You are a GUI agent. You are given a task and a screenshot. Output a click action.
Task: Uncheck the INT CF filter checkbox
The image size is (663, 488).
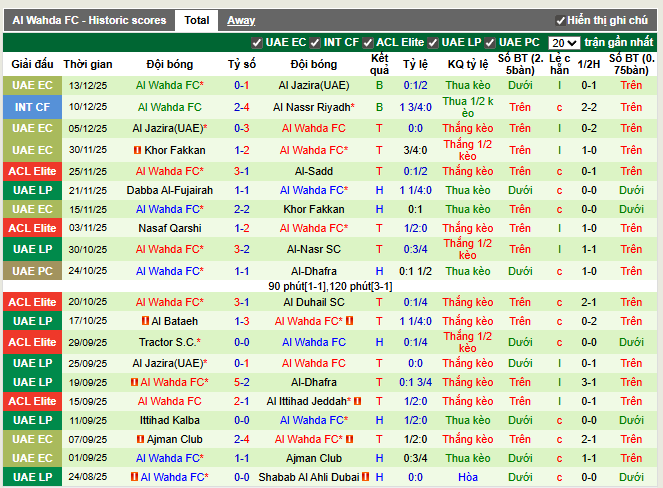[315, 43]
